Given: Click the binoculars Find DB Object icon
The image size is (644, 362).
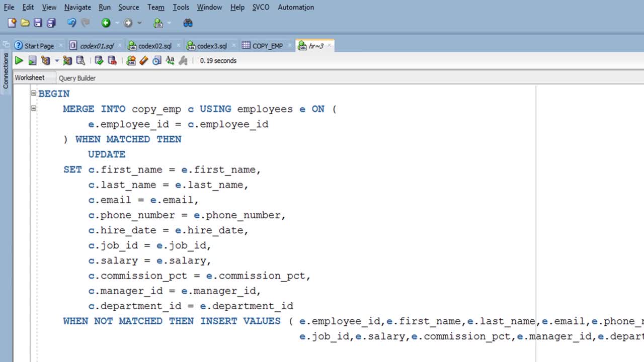Looking at the screenshot, I should (x=188, y=23).
